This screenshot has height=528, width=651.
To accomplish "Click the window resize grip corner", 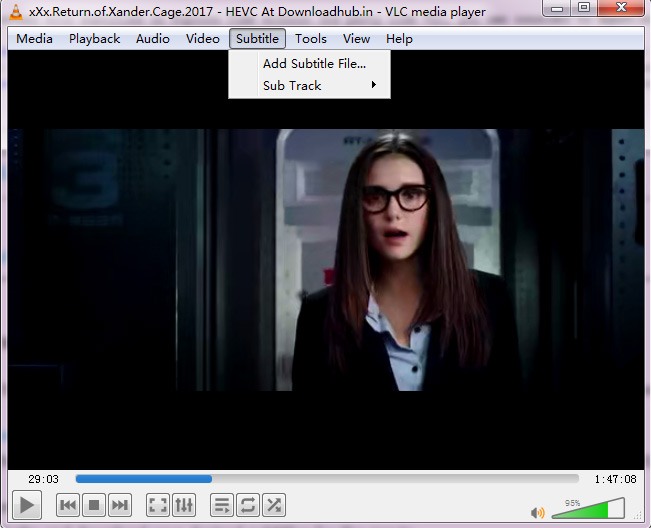I will click(639, 515).
